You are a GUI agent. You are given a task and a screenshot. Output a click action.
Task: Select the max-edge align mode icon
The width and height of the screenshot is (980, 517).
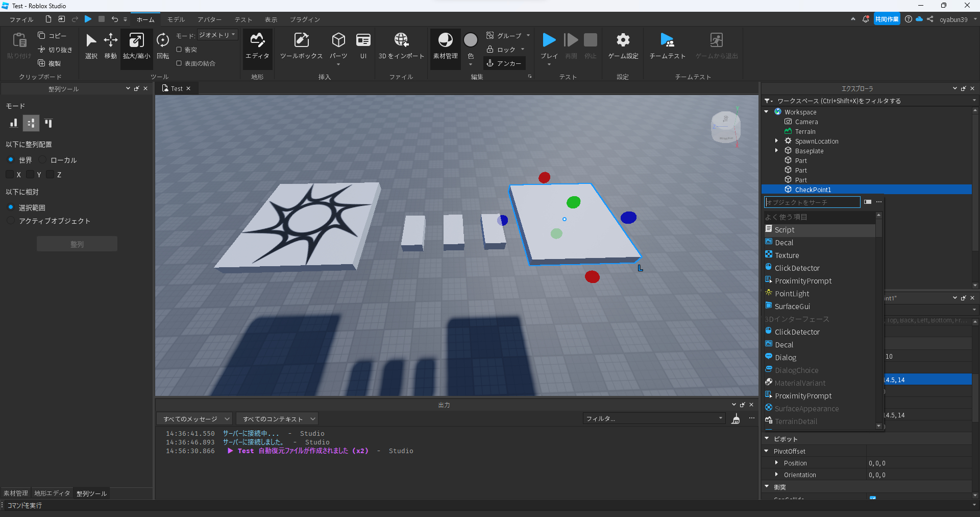(48, 123)
